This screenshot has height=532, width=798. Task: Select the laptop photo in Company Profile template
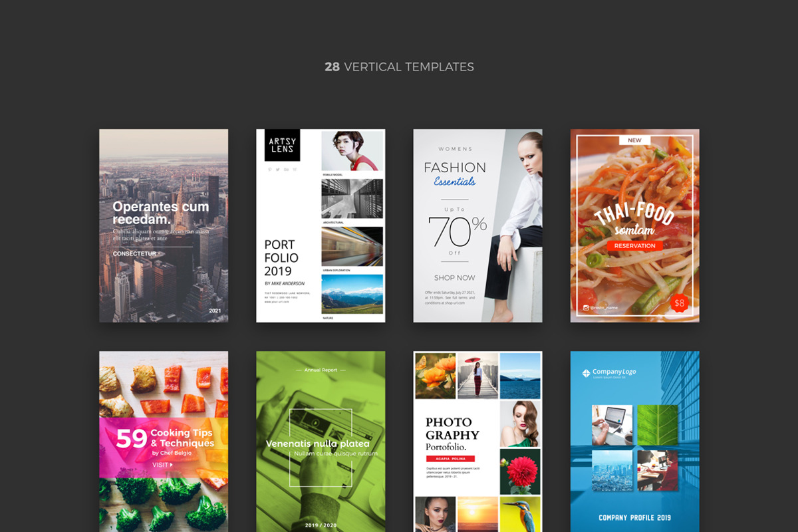click(612, 425)
